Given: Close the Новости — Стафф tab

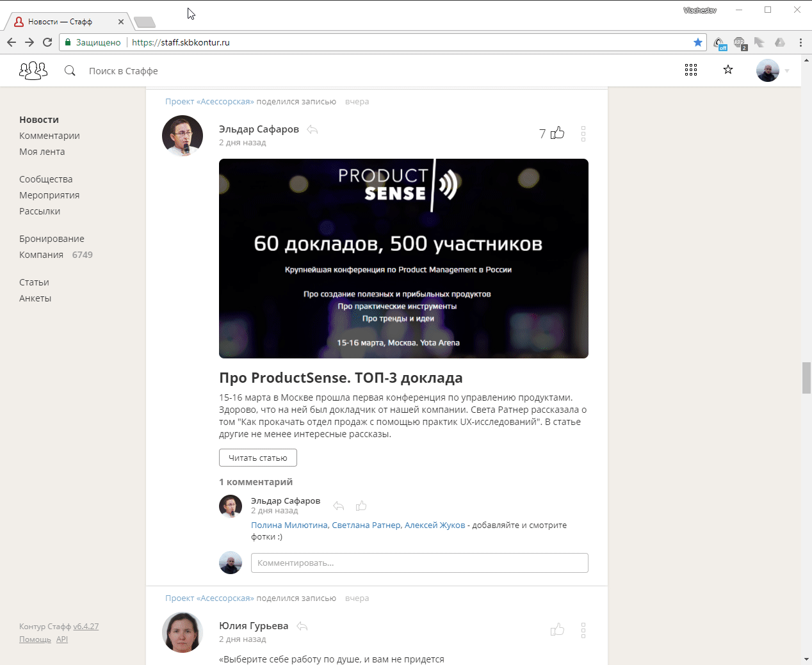Looking at the screenshot, I should pos(121,22).
